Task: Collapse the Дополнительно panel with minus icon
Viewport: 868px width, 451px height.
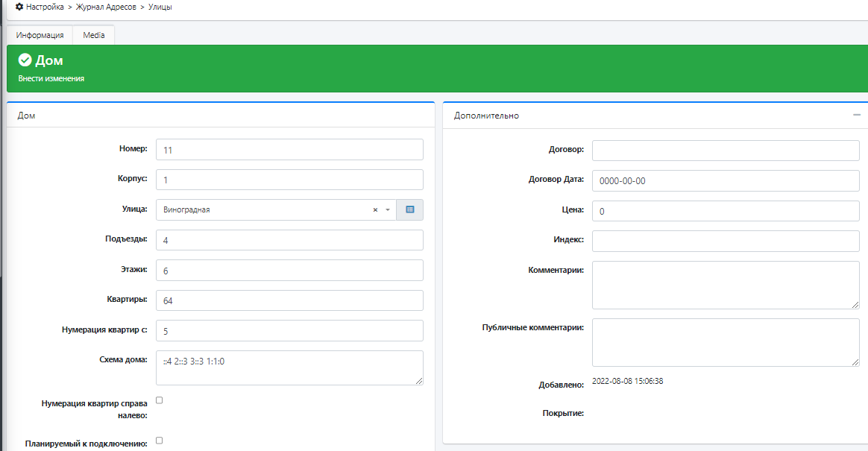Action: tap(857, 115)
